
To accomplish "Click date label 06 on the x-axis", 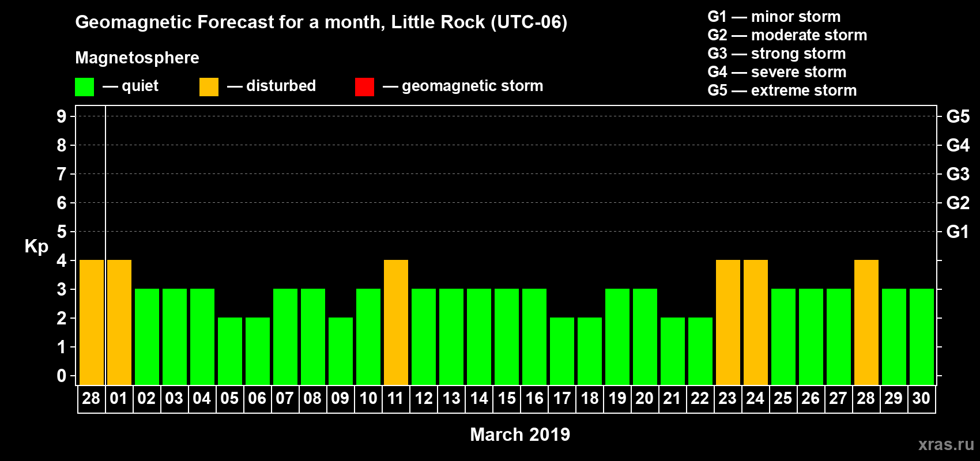I will click(x=257, y=398).
